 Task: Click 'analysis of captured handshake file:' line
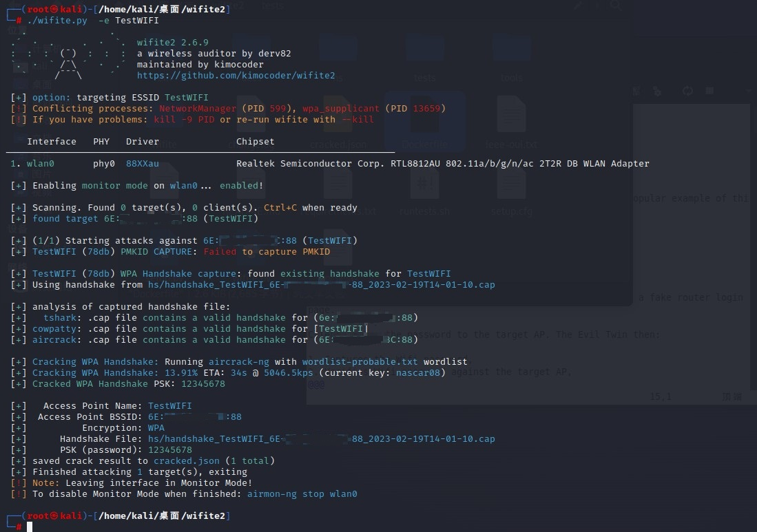132,307
